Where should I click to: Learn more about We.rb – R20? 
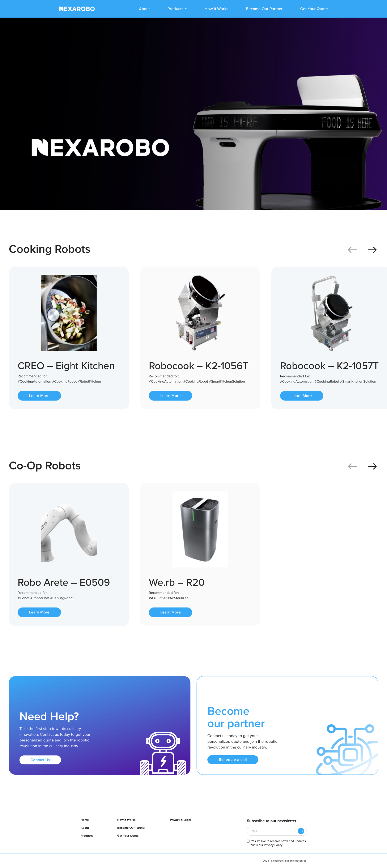[x=170, y=612]
